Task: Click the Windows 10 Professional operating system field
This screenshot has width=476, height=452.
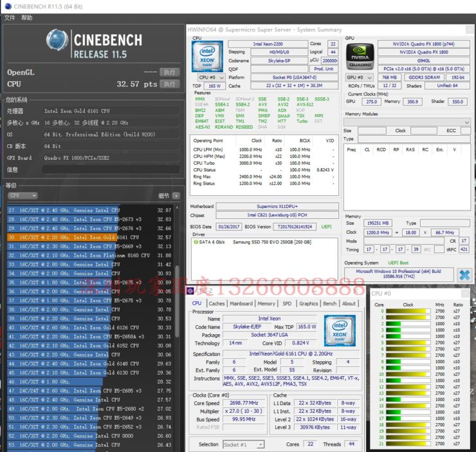Action: pyautogui.click(x=399, y=274)
